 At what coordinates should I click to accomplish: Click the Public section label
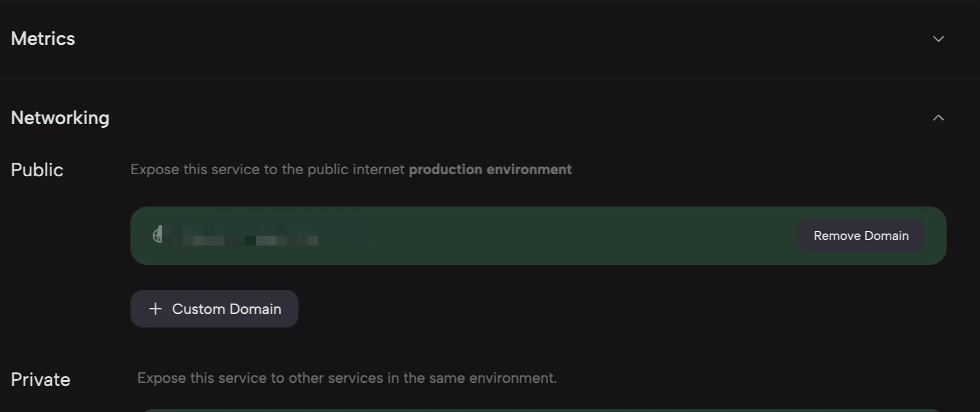pyautogui.click(x=36, y=169)
